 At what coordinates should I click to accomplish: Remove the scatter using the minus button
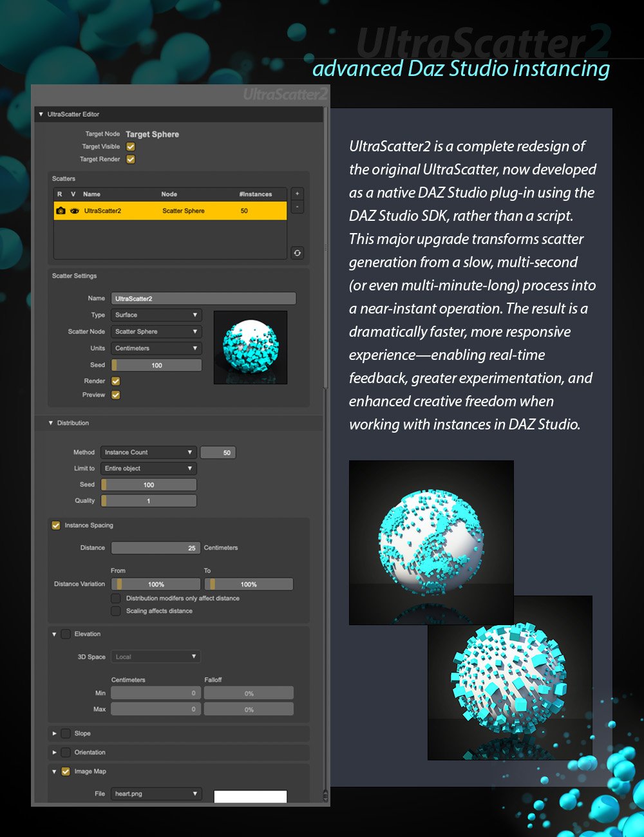297,206
